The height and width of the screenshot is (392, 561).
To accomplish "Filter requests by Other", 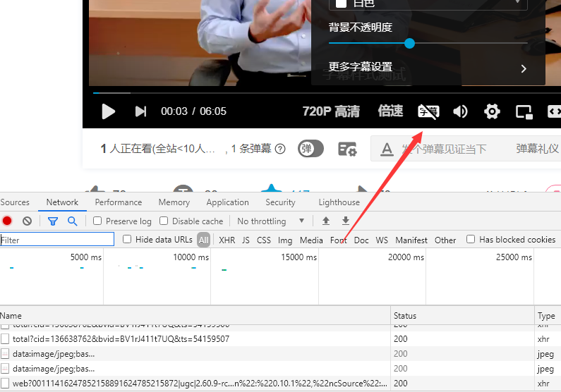I will tap(445, 240).
